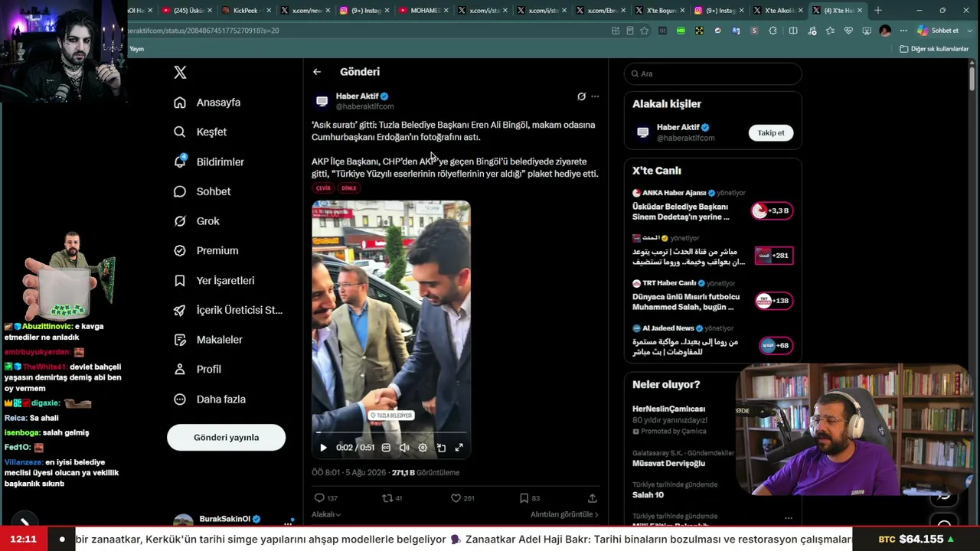Screen dimensions: 980x551
Task: Open the Grok icon on Haber Aktif's post
Action: (581, 96)
